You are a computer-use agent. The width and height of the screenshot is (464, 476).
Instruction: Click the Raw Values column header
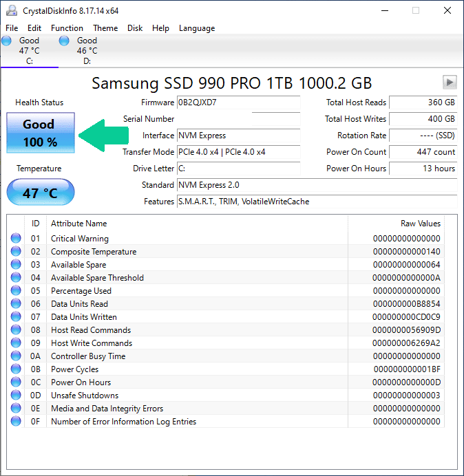(397, 224)
